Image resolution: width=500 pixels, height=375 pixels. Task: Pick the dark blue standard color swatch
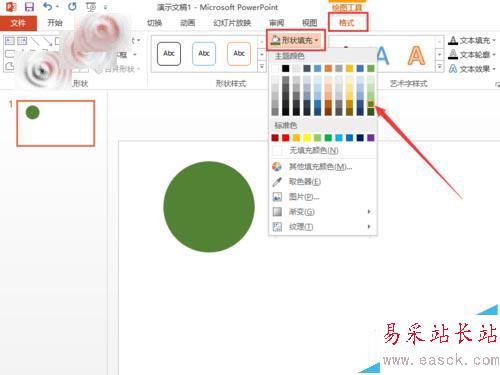click(x=360, y=138)
